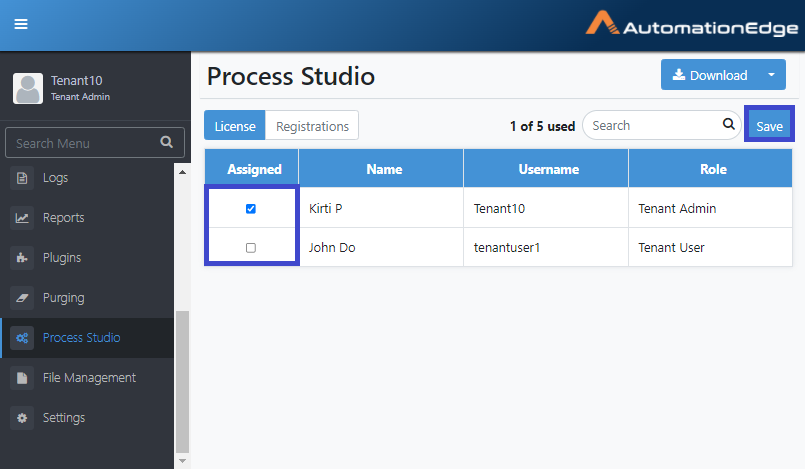Click the sidebar scrollbar thumb

pyautogui.click(x=182, y=382)
